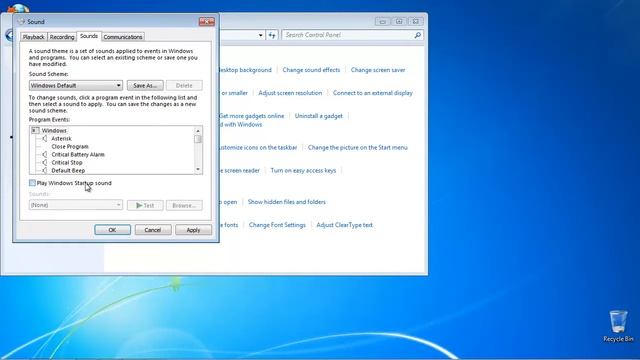Click the speaker icon beside Critical Battery Alarm

point(44,154)
